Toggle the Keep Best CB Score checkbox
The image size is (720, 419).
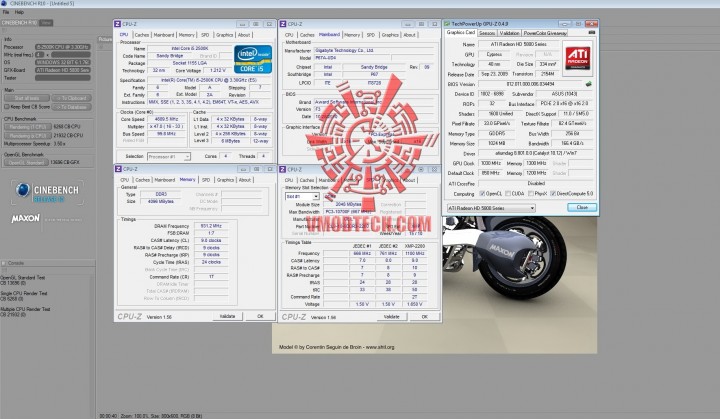[7, 107]
